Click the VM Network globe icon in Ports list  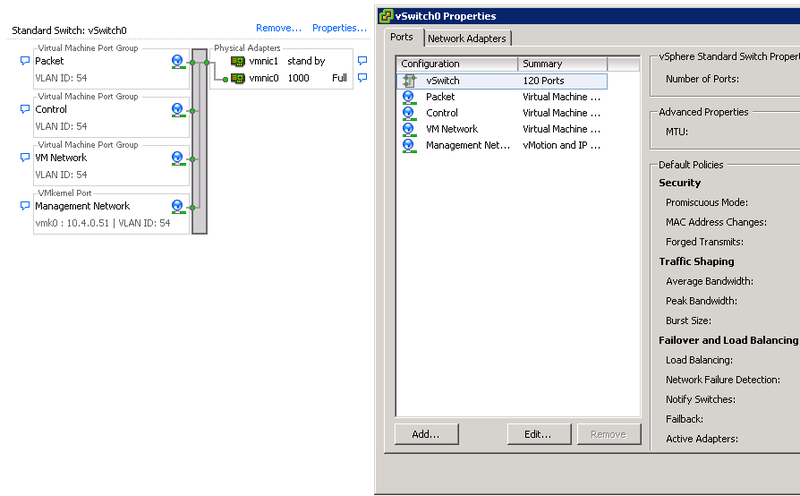409,130
